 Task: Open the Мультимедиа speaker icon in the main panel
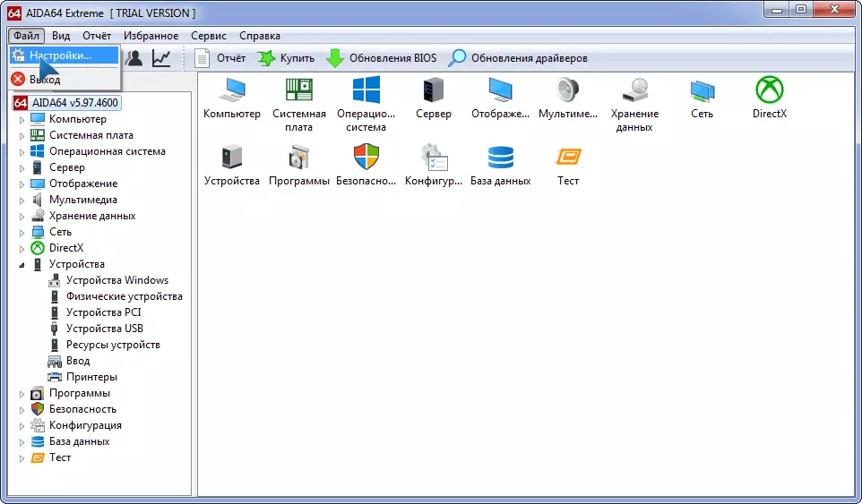[x=568, y=98]
